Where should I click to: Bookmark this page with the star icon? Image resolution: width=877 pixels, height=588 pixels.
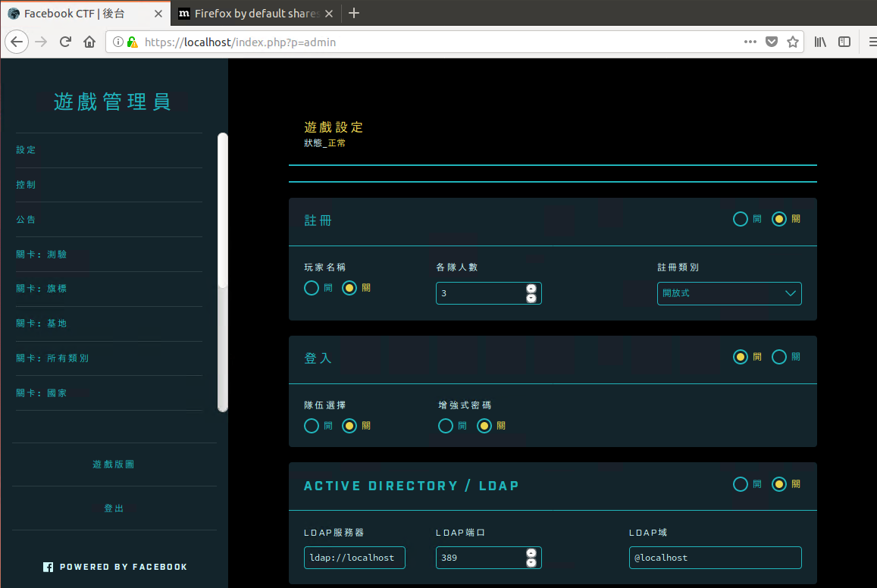[x=793, y=42]
